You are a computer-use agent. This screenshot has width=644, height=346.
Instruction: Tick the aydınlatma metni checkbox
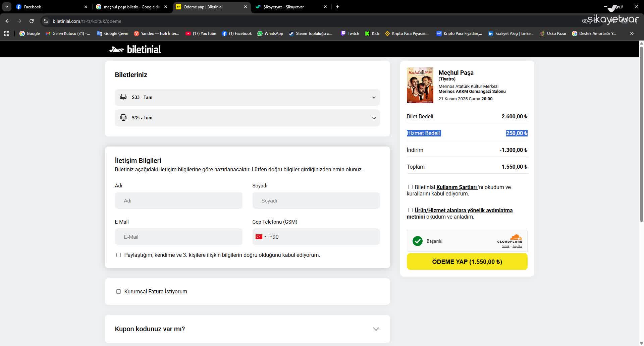click(410, 210)
